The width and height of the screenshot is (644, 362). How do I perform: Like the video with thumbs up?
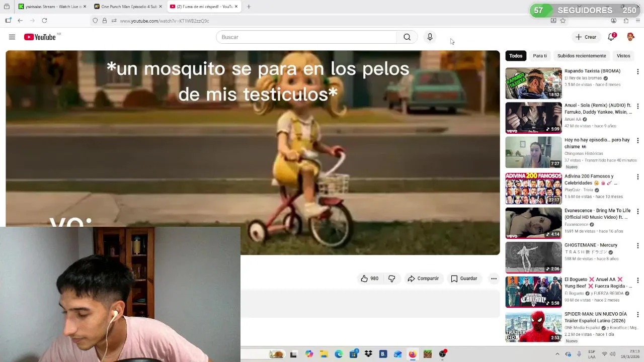pyautogui.click(x=369, y=279)
